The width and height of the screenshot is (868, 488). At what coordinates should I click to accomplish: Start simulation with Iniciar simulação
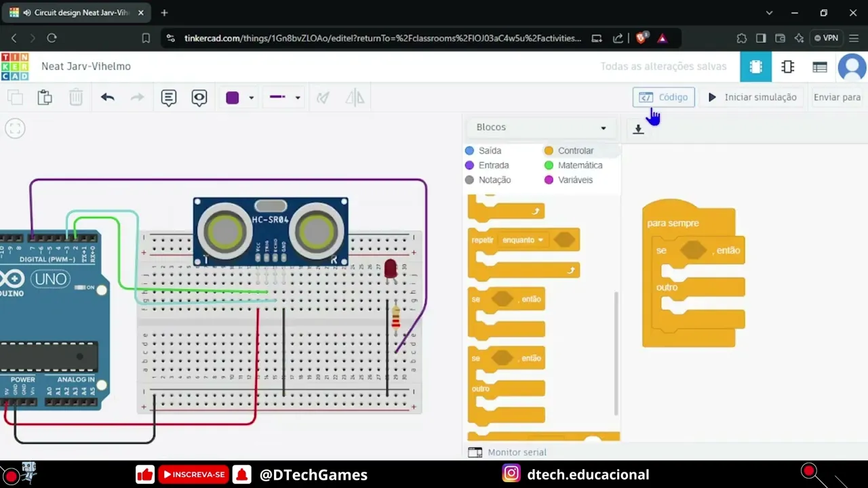tap(752, 97)
